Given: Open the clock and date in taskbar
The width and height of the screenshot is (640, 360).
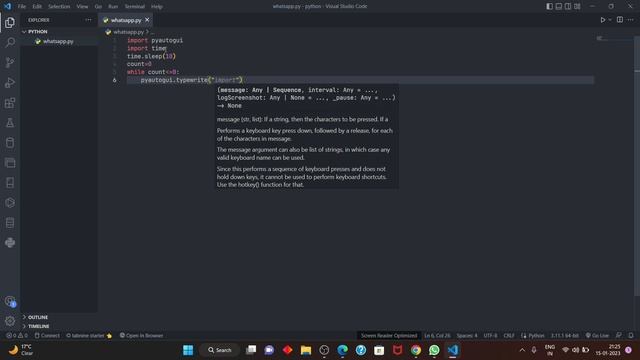Looking at the screenshot, I should pos(608,350).
